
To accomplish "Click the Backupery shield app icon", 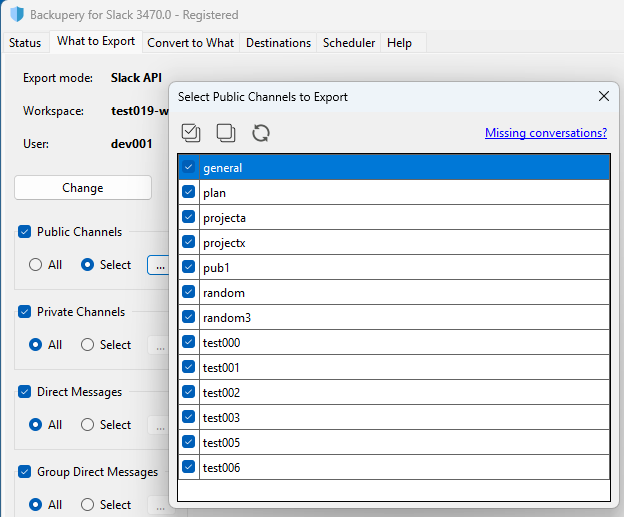I will click(x=15, y=15).
